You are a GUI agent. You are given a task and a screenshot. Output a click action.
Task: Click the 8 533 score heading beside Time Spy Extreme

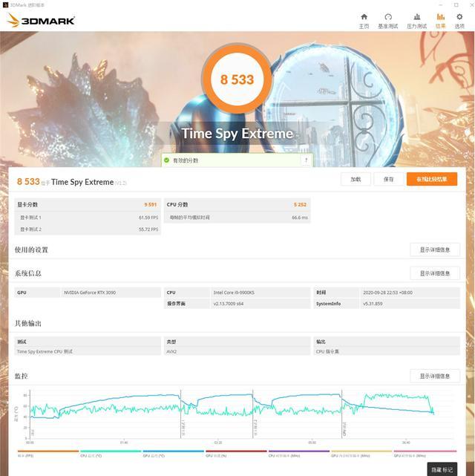[x=28, y=181]
